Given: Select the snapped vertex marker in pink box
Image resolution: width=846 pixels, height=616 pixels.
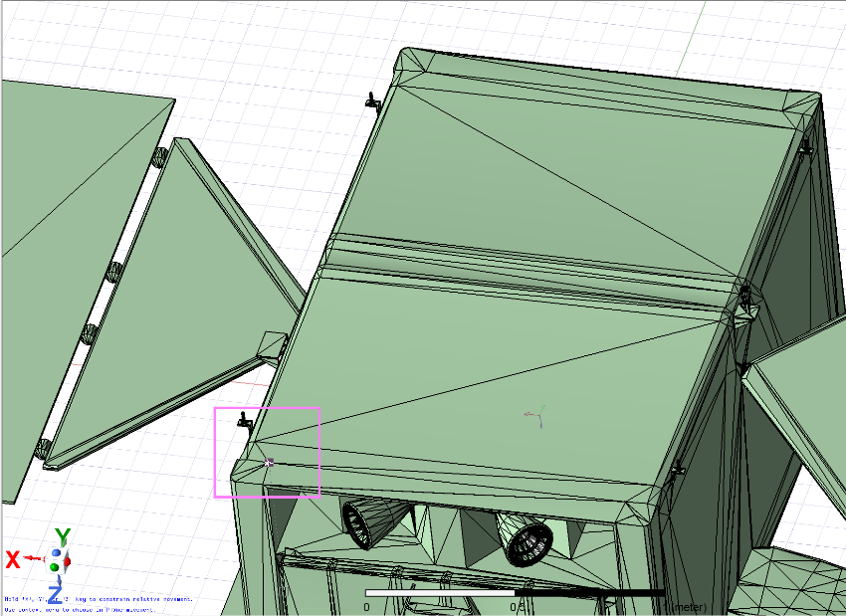Looking at the screenshot, I should tap(269, 462).
